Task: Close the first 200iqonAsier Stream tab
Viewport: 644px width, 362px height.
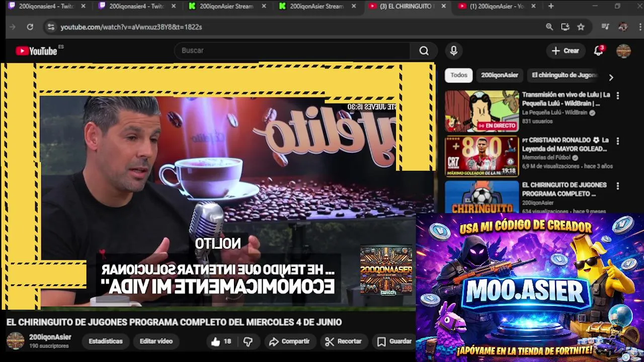Action: point(264,6)
